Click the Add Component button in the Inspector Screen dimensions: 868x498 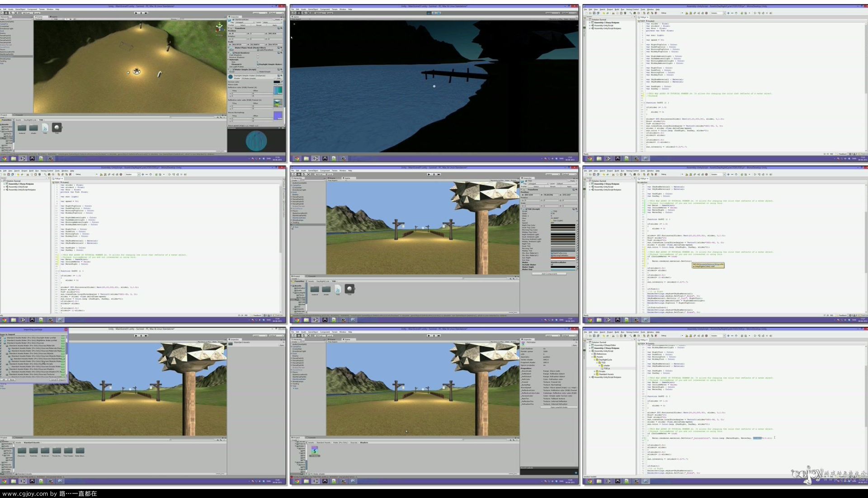(x=549, y=274)
